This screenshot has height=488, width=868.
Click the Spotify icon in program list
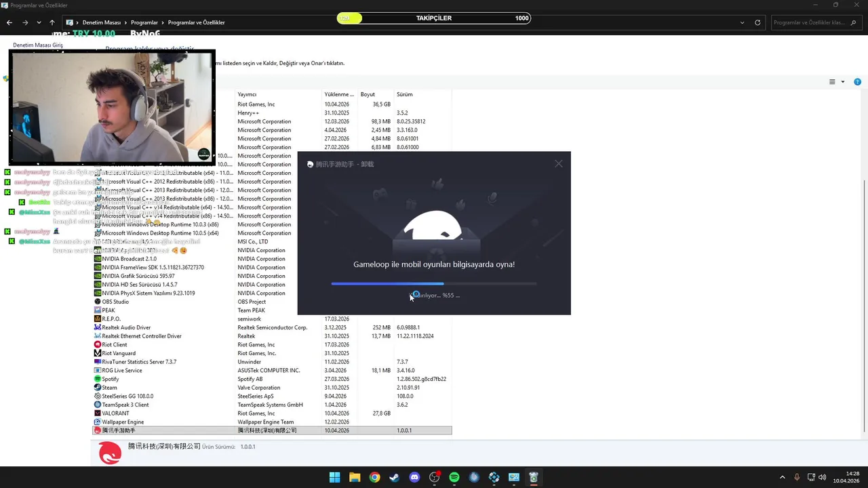point(98,379)
